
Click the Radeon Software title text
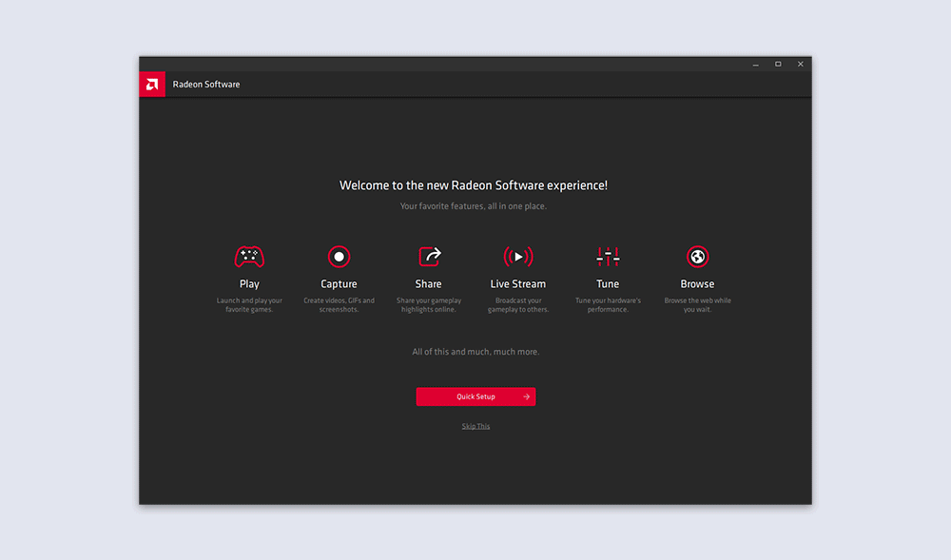(x=206, y=85)
